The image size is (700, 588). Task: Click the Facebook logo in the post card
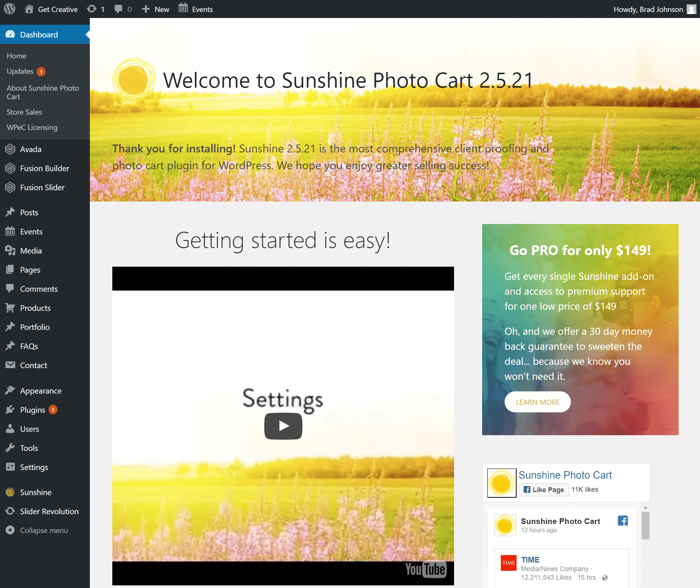click(623, 521)
